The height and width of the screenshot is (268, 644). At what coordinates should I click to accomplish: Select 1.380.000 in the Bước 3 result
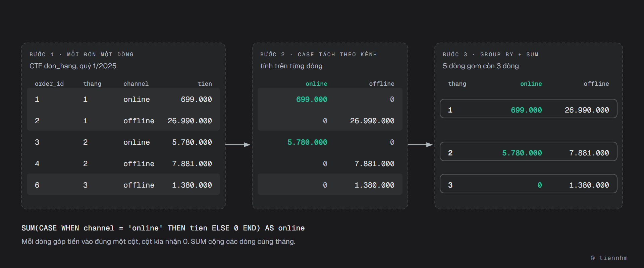(x=589, y=185)
